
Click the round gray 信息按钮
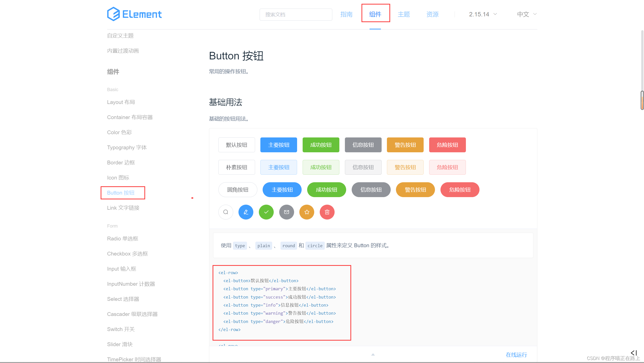tap(371, 190)
